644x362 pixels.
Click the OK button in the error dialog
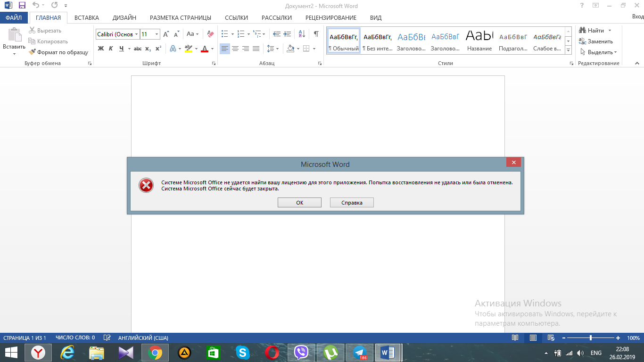299,203
